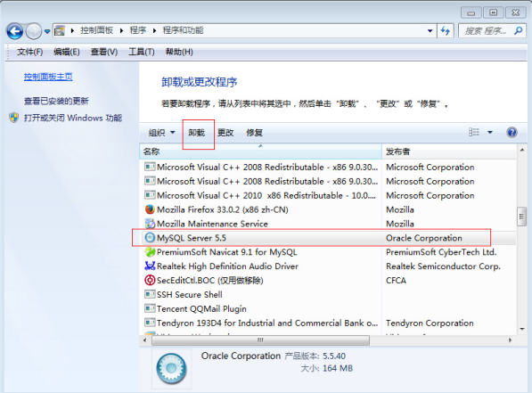
Task: Click the vertical scrollbar up arrow
Action: click(x=522, y=150)
